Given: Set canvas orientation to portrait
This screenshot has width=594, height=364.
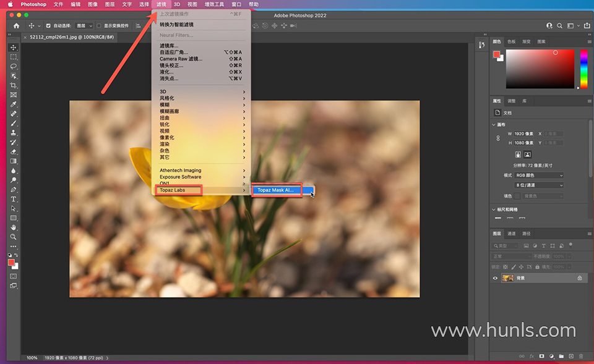Looking at the screenshot, I should 518,154.
